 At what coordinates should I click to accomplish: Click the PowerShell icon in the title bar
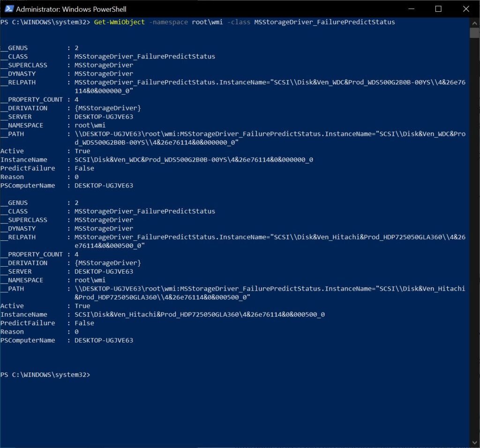(8, 9)
